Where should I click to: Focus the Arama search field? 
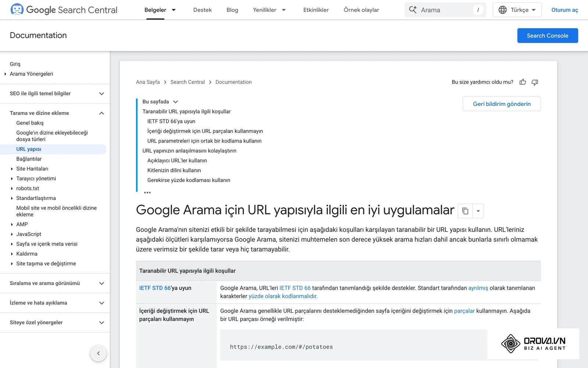point(445,10)
